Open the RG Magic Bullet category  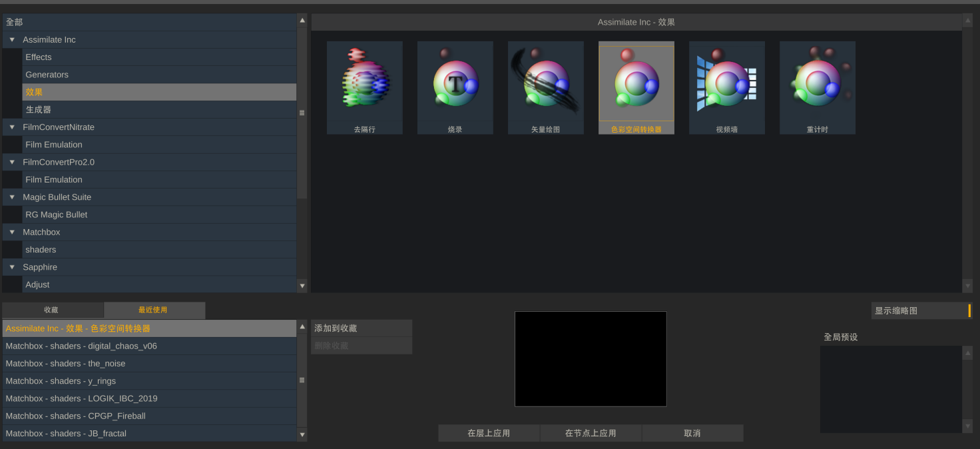159,215
